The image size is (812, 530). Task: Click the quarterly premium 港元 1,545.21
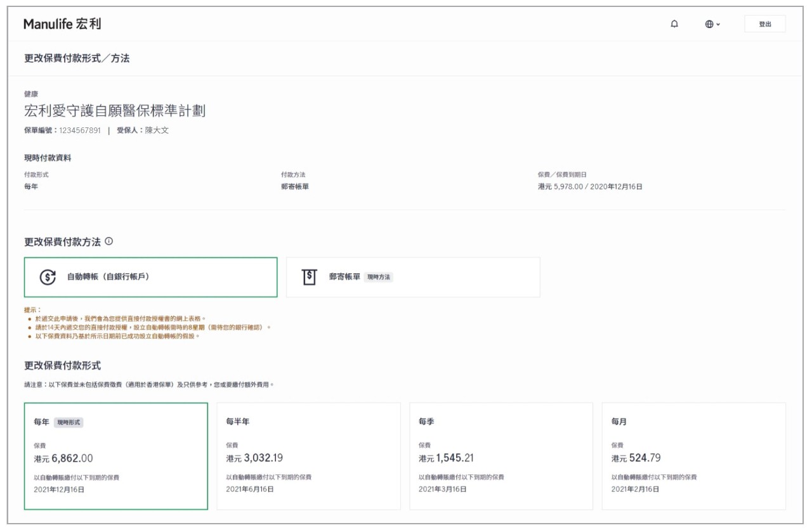(446, 458)
